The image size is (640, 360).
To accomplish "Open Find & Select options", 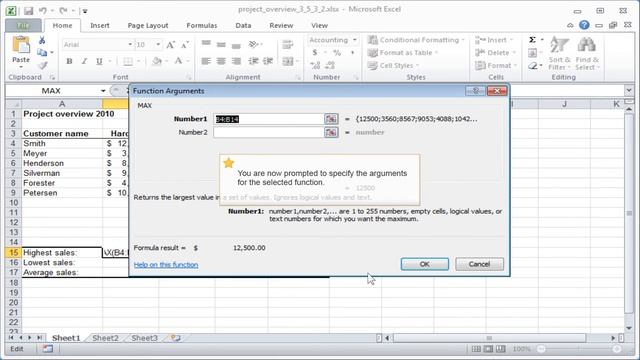I will click(x=587, y=53).
